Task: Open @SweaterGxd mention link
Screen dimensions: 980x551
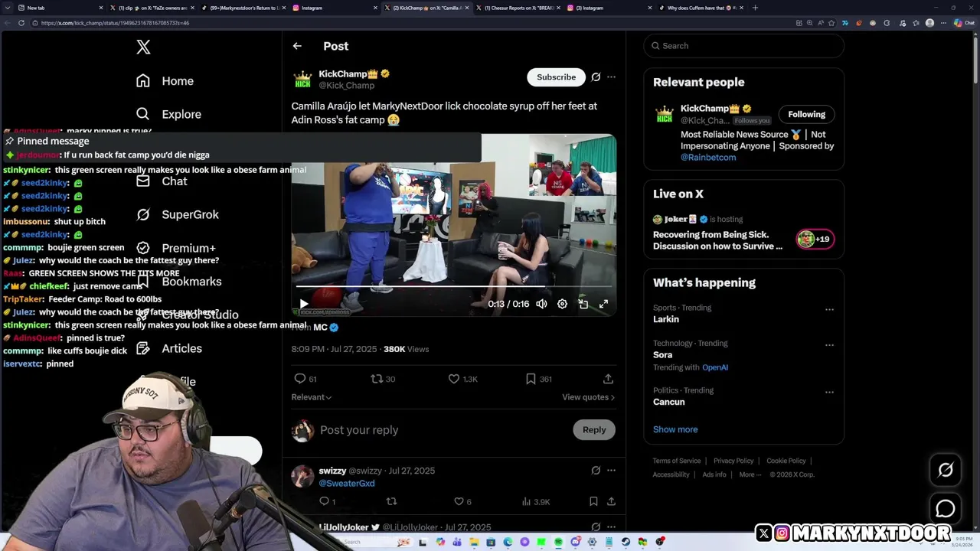Action: pos(347,484)
